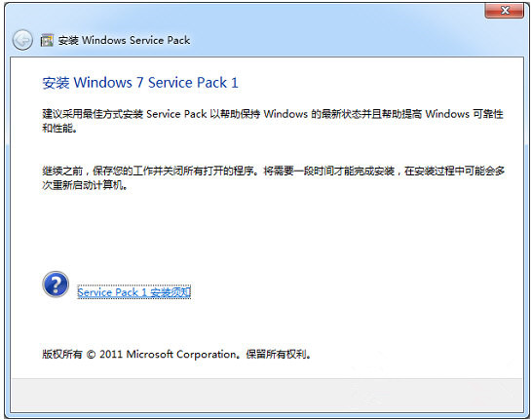
Task: Click the installer package icon in title
Action: [x=47, y=40]
